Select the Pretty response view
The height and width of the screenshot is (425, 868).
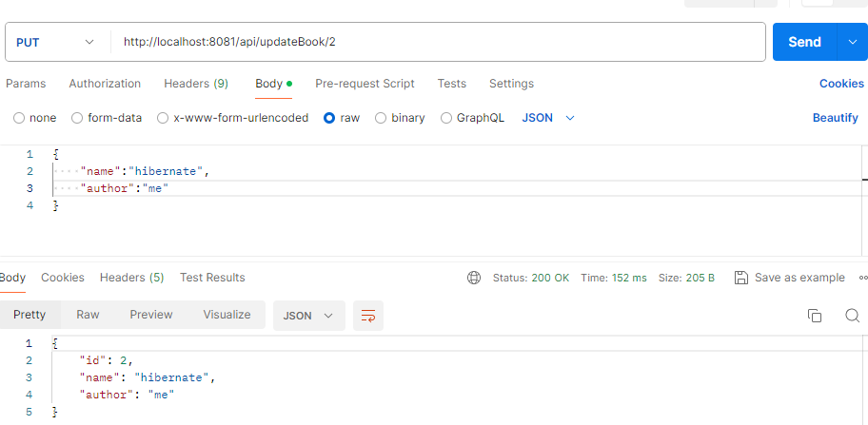click(x=30, y=315)
